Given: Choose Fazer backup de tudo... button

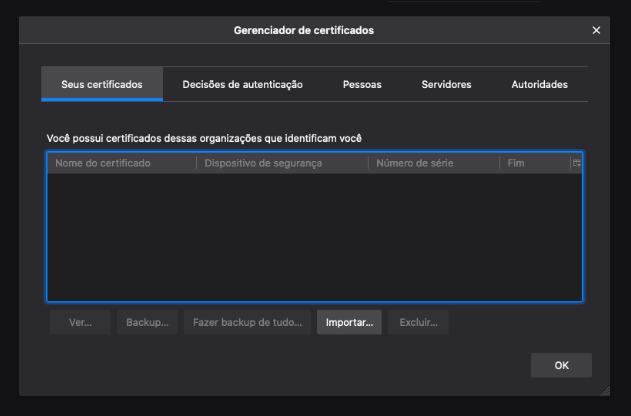Looking at the screenshot, I should tap(246, 323).
